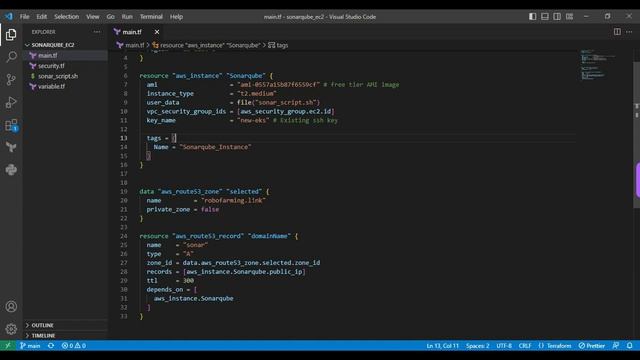Viewport: 640px width, 360px height.
Task: Open the Manage gear settings
Action: 11,329
